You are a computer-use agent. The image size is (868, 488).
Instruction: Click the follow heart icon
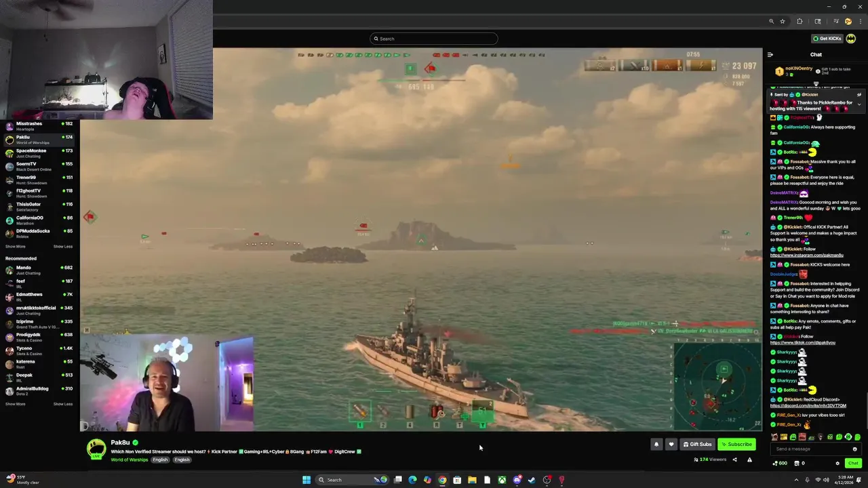671,445
